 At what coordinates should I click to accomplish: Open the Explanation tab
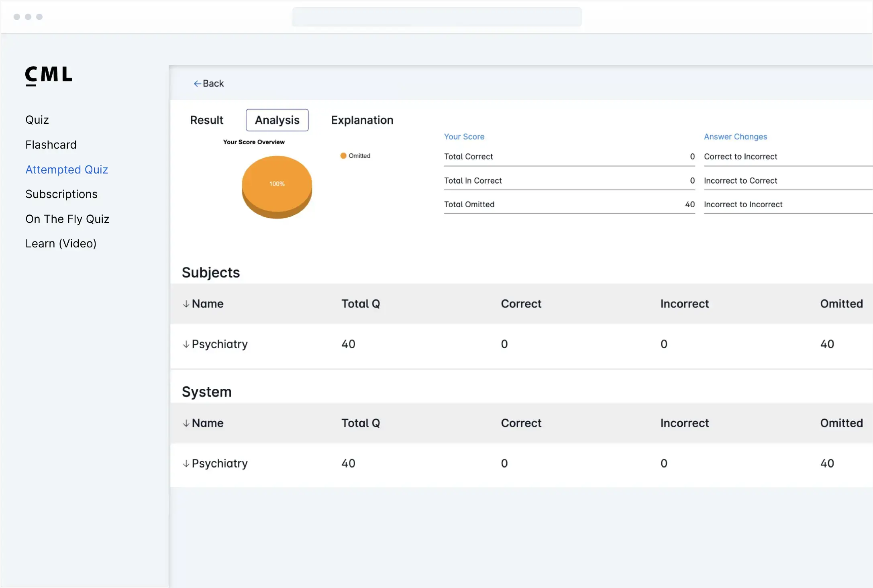tap(362, 120)
